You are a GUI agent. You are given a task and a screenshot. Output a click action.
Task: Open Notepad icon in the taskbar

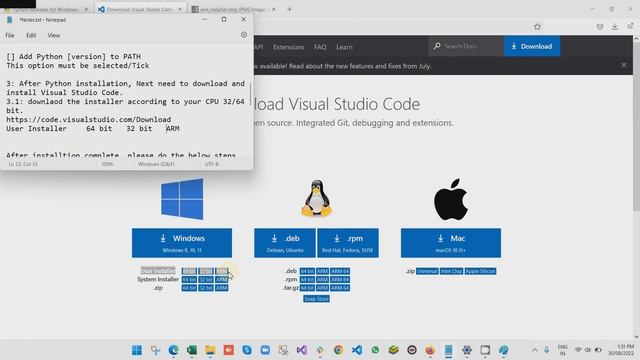click(449, 350)
